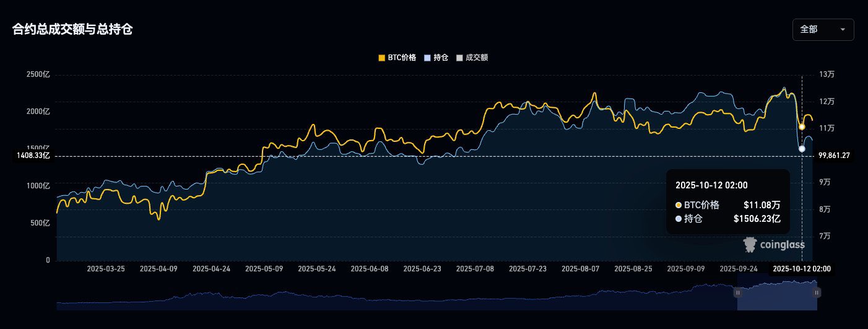Image resolution: width=868 pixels, height=329 pixels.
Task: Click the yellow BTC price marker on crosshair
Action: point(802,126)
